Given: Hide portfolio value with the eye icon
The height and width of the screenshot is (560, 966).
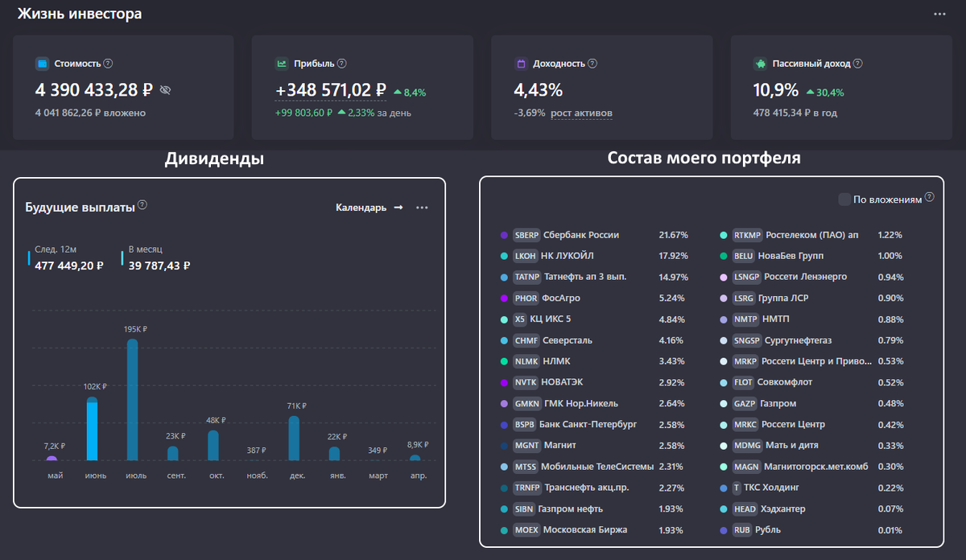Looking at the screenshot, I should click(166, 90).
